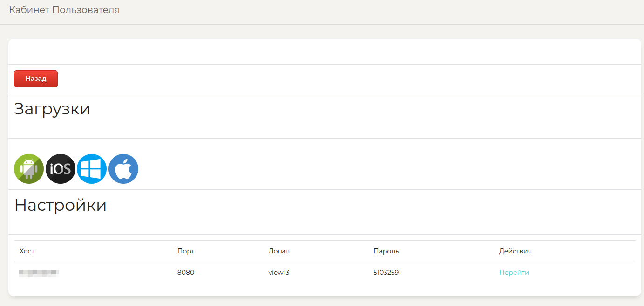Image resolution: width=644 pixels, height=306 pixels.
Task: Select the Apple macOS download icon
Action: point(123,169)
